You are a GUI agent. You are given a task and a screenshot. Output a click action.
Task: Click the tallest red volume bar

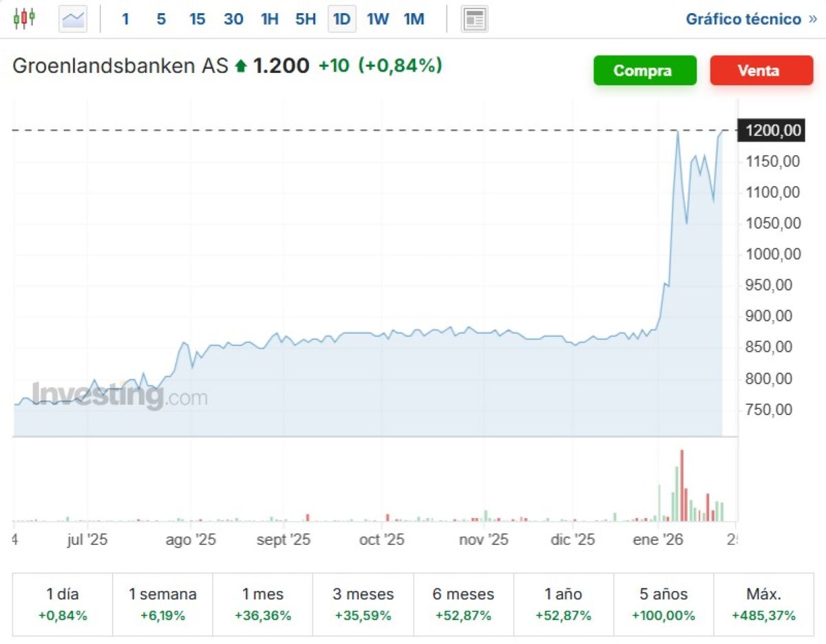pos(682,485)
